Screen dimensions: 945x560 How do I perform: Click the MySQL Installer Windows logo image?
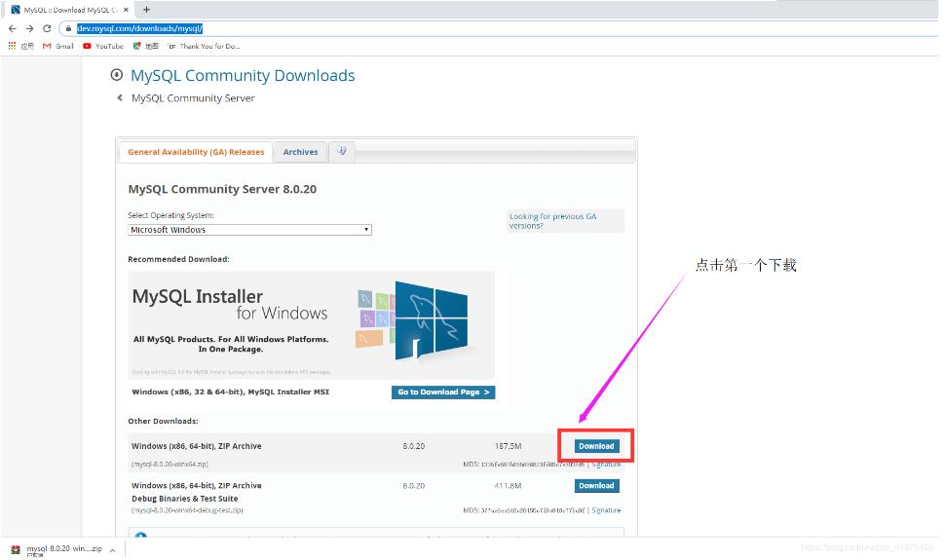(412, 320)
